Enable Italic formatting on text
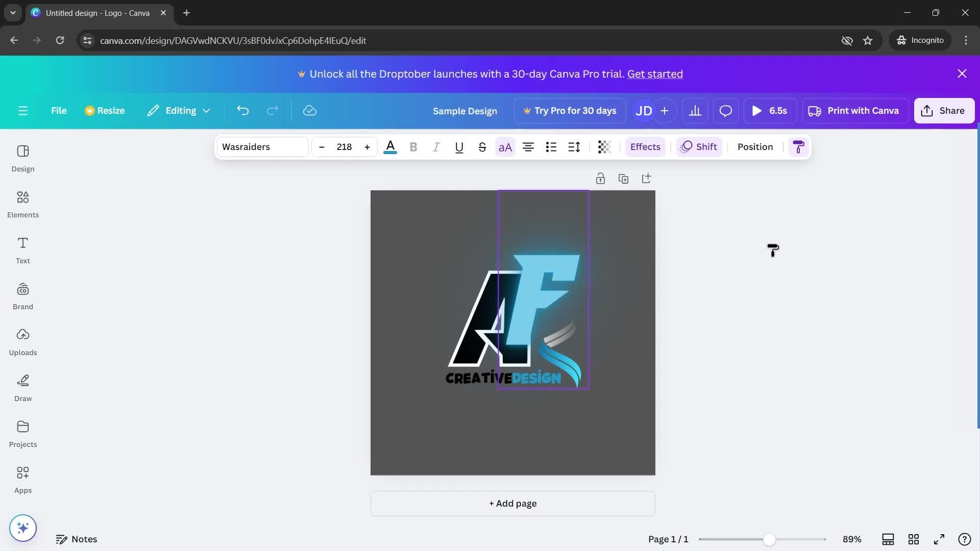The height and width of the screenshot is (551, 980). coord(435,146)
